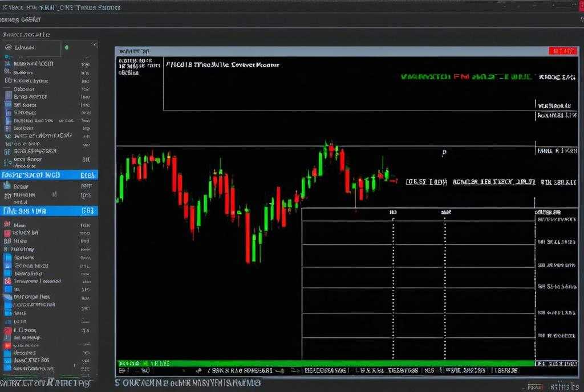Select the second blue-highlighted row in the sidebar list
This screenshot has width=584, height=392.
[x=49, y=211]
